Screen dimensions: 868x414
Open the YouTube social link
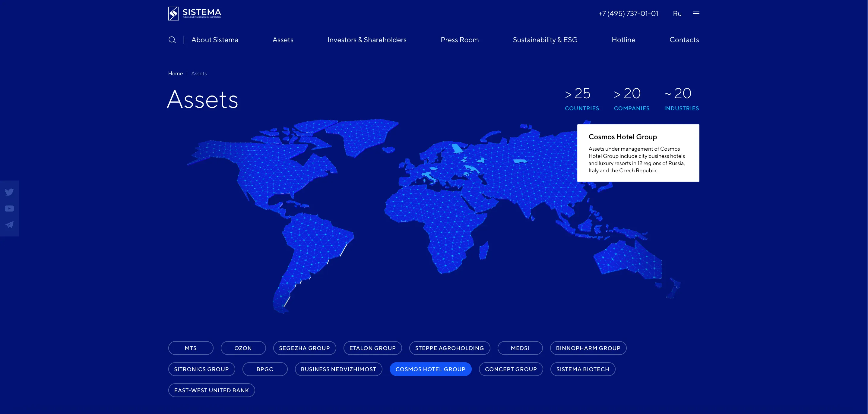click(x=9, y=209)
